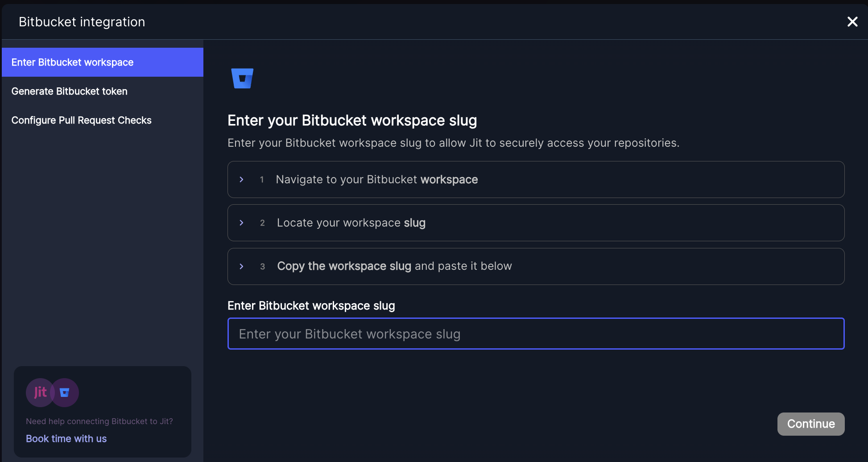Viewport: 868px width, 462px height.
Task: Expand step 2 chevron for Locate workspace slug
Action: click(x=241, y=223)
